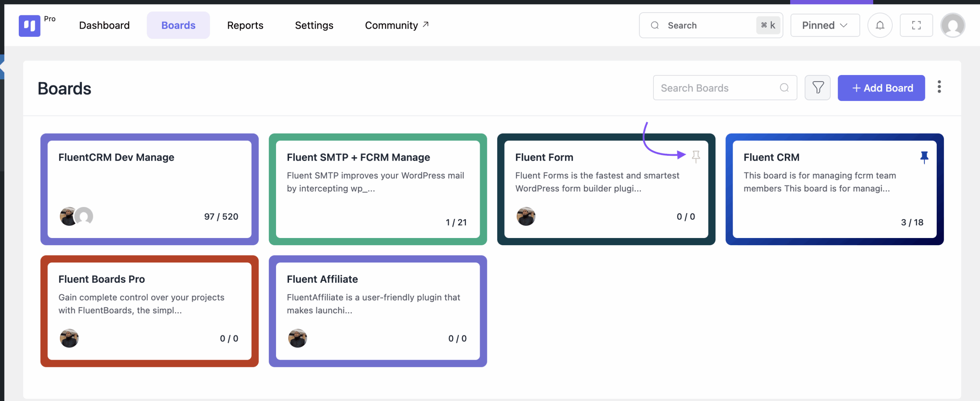The height and width of the screenshot is (401, 980).
Task: Open the three-dot more options menu
Action: click(939, 87)
